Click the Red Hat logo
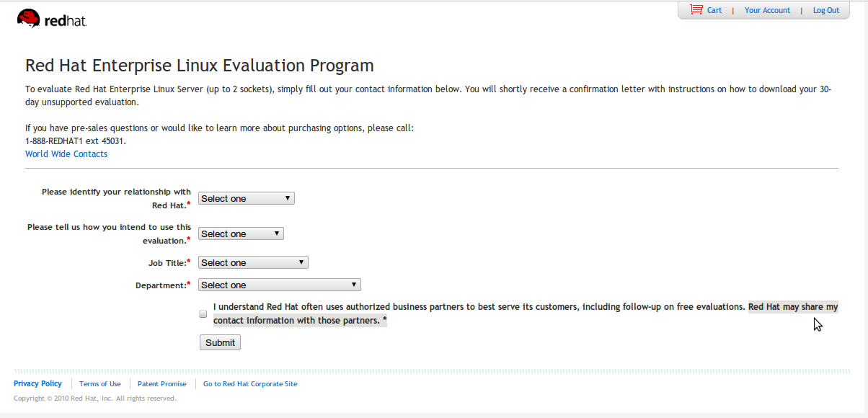The width and height of the screenshot is (868, 418). 52,19
